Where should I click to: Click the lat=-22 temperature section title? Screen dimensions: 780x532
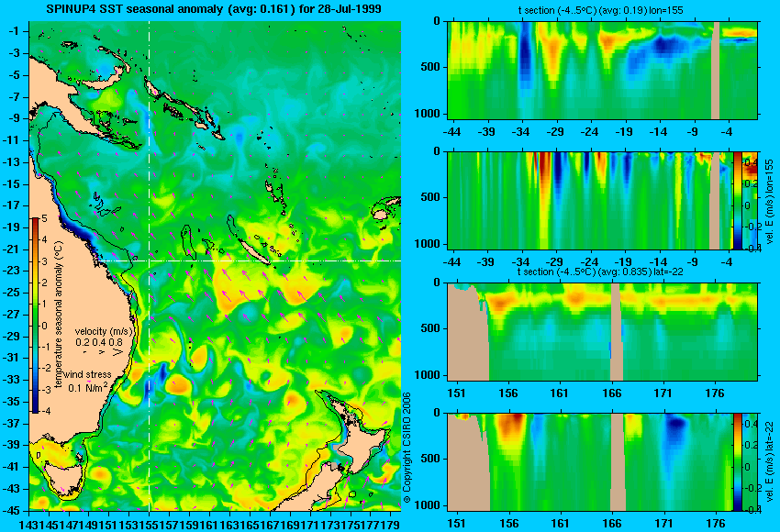tap(600, 272)
